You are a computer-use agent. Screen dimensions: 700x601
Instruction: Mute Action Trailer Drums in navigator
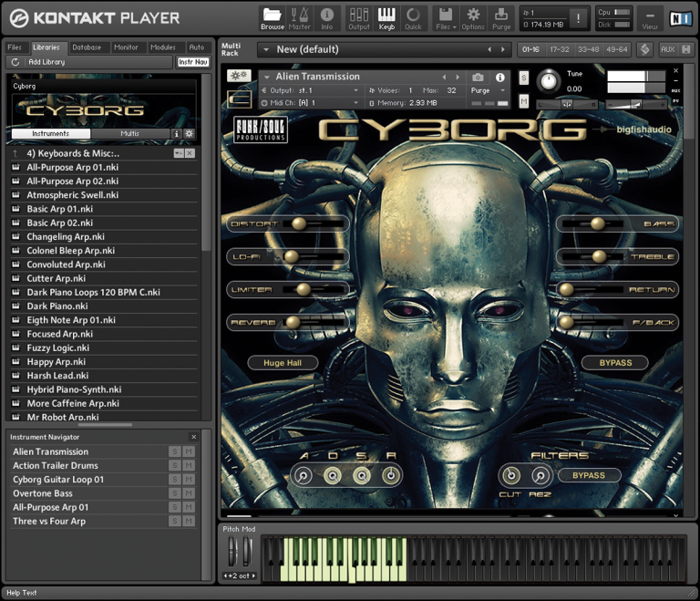point(189,466)
